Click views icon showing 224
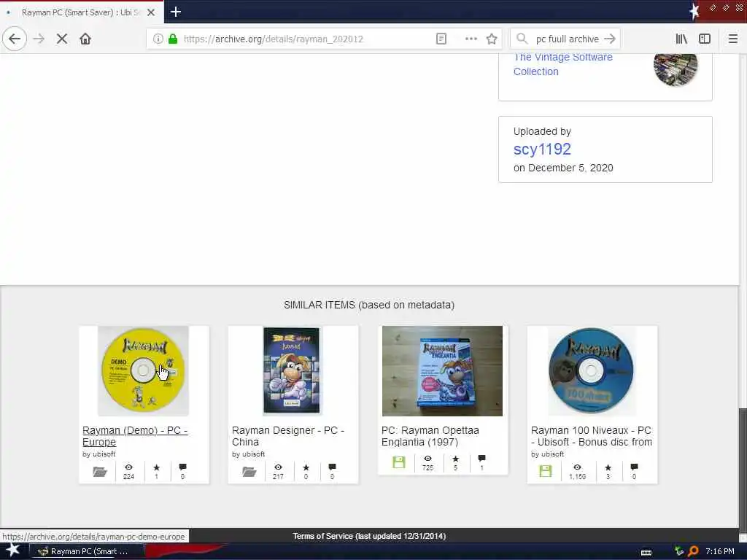The width and height of the screenshot is (747, 560). click(128, 467)
